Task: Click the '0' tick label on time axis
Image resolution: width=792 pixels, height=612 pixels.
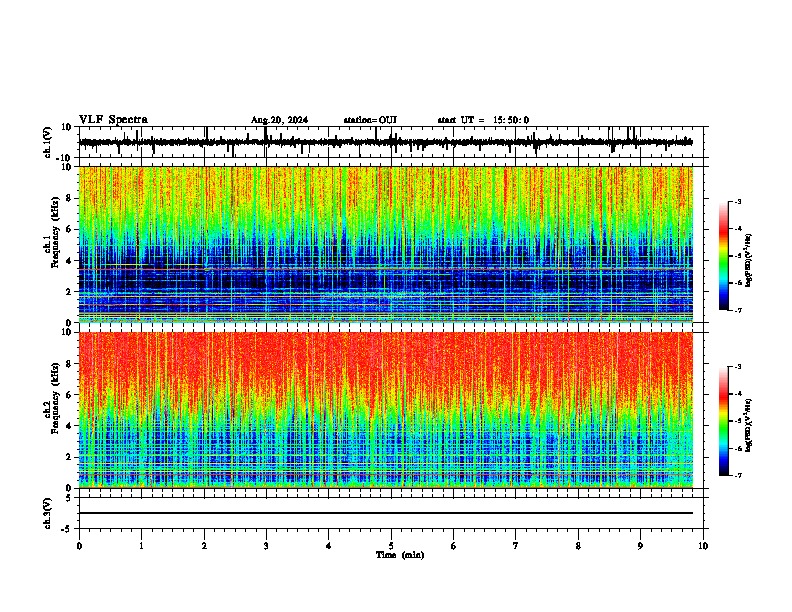Action: click(79, 546)
